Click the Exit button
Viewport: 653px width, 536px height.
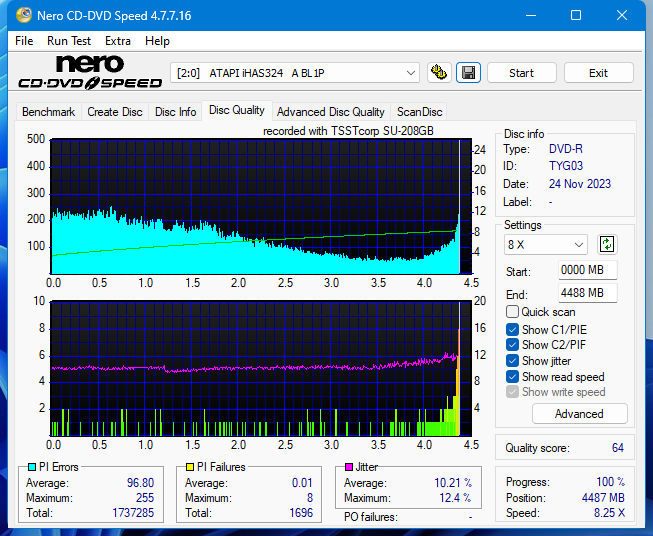pos(598,73)
